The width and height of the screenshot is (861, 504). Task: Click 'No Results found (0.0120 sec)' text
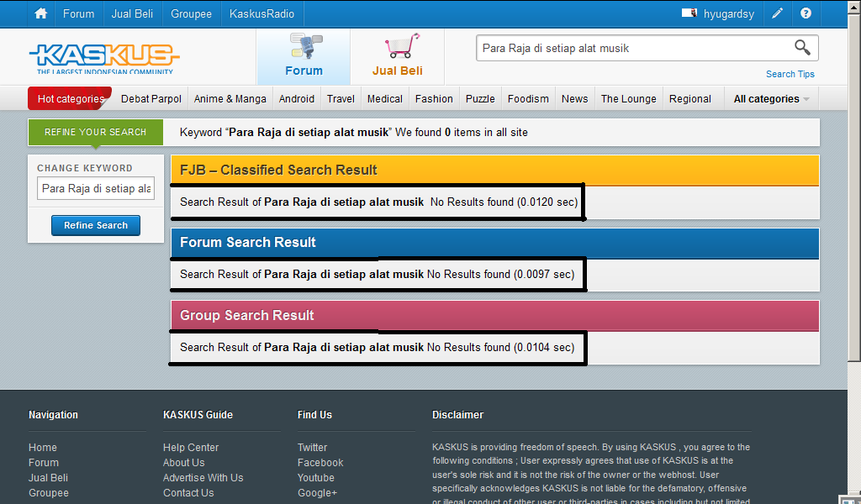coord(504,202)
